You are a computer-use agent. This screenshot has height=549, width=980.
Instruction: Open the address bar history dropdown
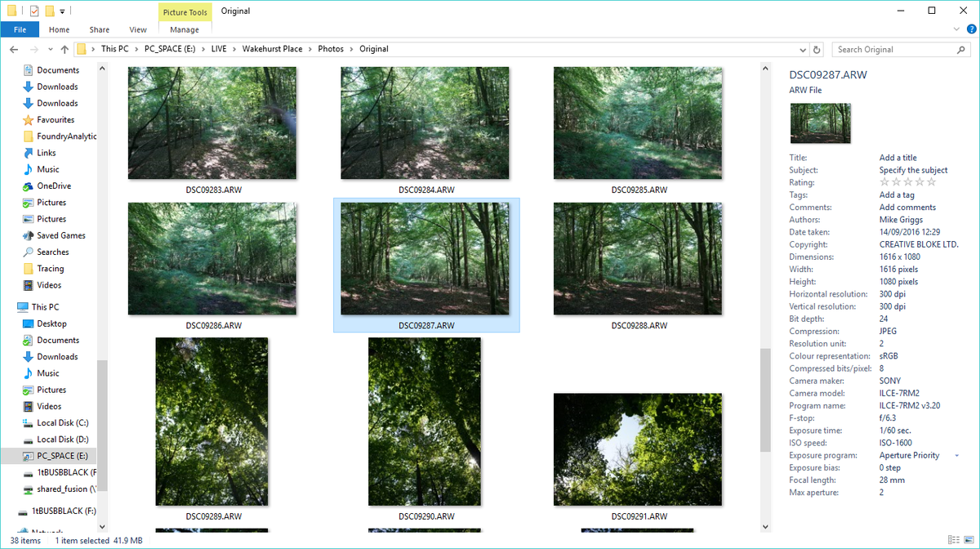point(803,49)
